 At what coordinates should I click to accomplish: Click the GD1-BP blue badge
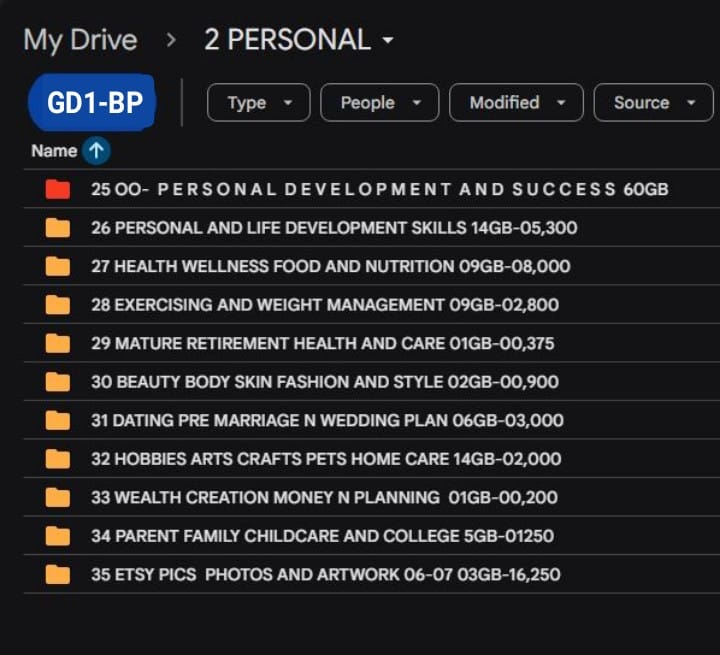pos(92,102)
